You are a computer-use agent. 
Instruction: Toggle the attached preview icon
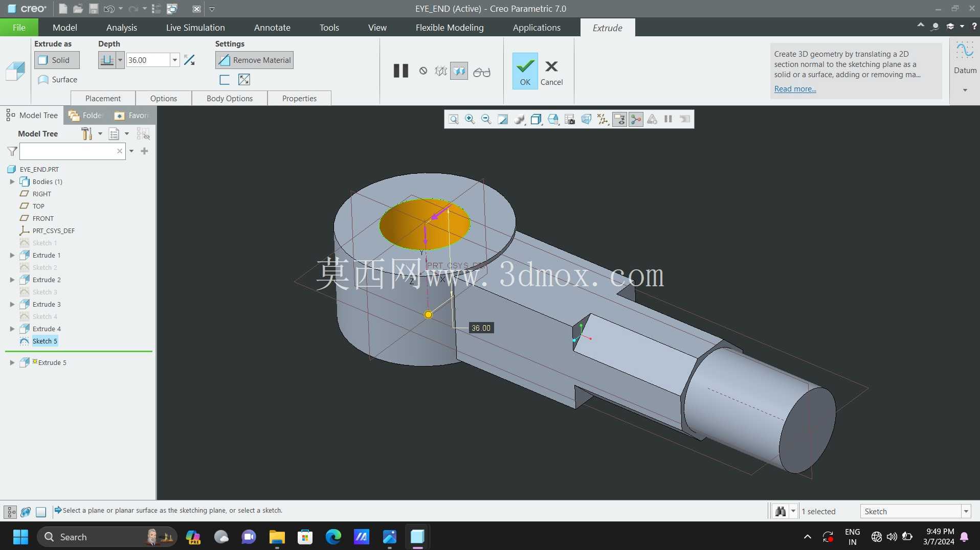click(x=459, y=71)
